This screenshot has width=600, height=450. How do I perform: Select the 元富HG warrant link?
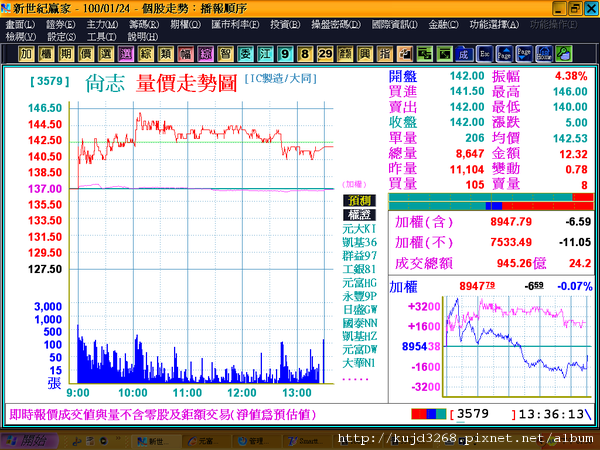click(359, 283)
